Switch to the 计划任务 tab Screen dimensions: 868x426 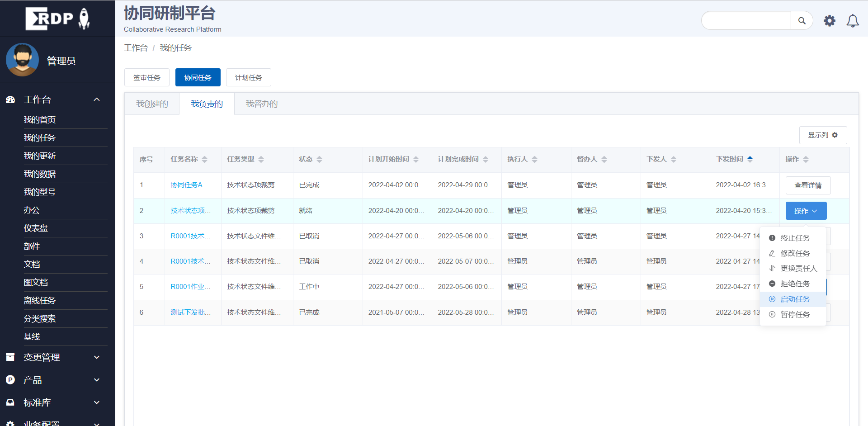pos(249,77)
